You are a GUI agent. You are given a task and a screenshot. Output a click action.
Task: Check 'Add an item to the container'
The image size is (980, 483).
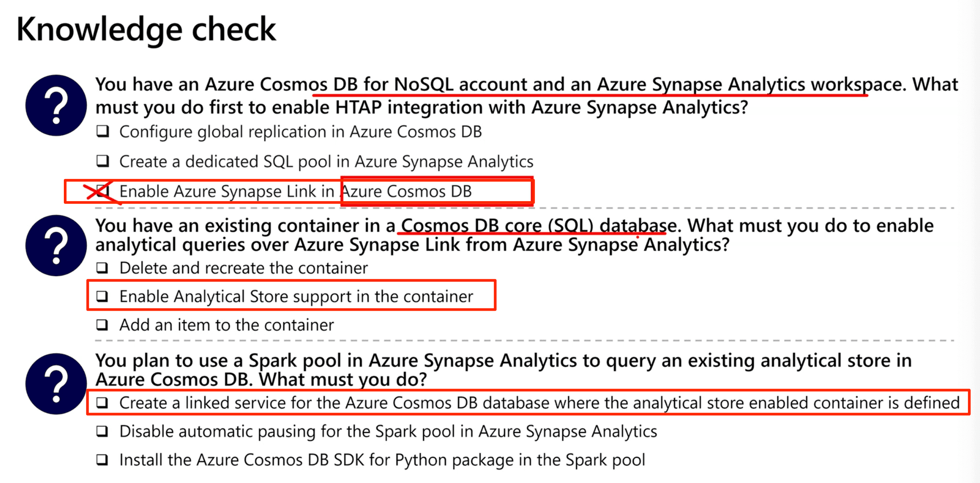click(x=102, y=325)
